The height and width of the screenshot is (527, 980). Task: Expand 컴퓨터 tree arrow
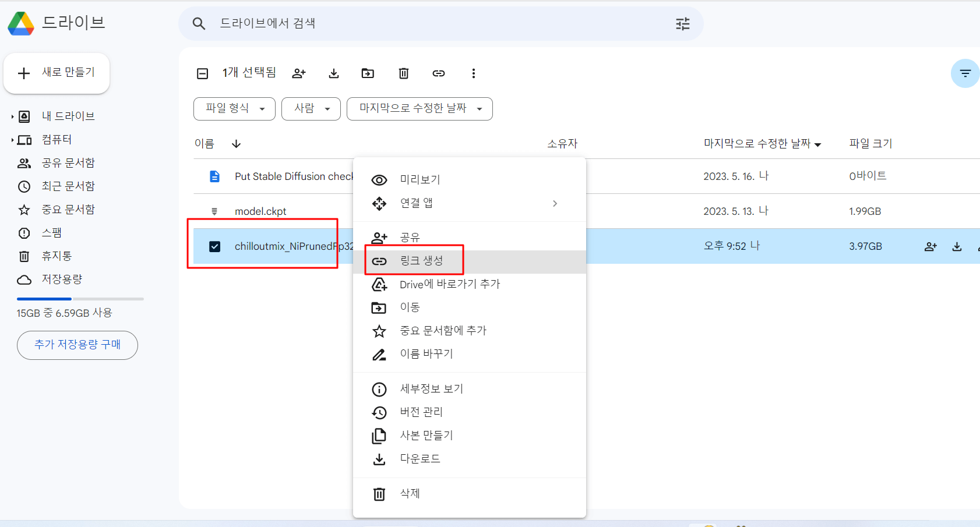(x=12, y=140)
